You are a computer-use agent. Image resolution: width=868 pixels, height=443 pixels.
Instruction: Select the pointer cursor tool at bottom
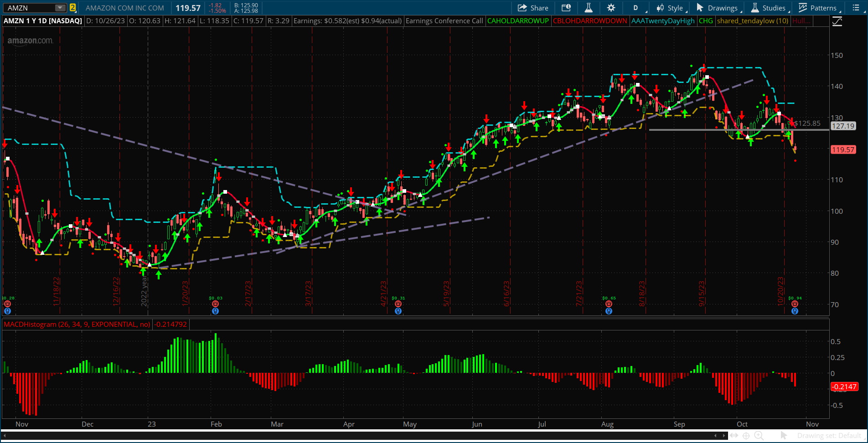click(x=784, y=436)
